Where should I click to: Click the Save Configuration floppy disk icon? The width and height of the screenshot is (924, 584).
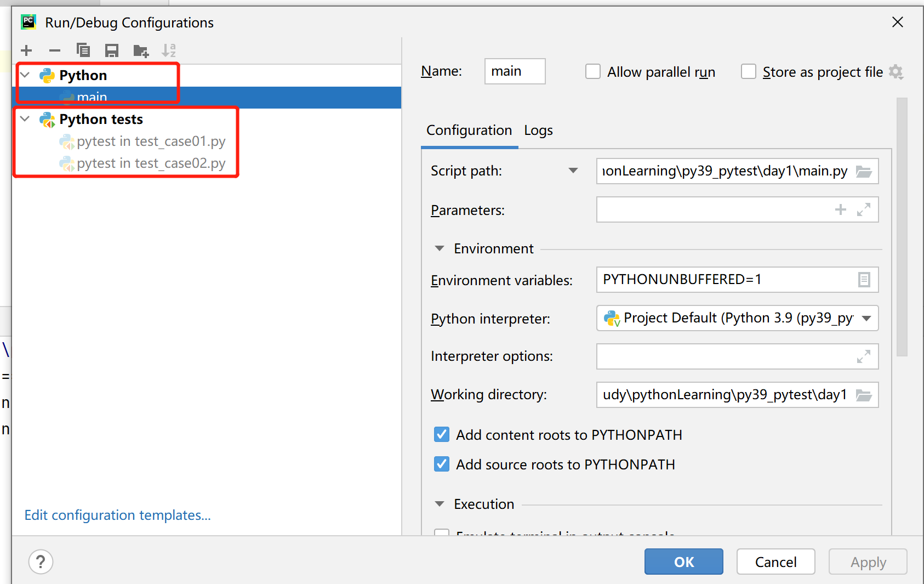click(x=112, y=51)
